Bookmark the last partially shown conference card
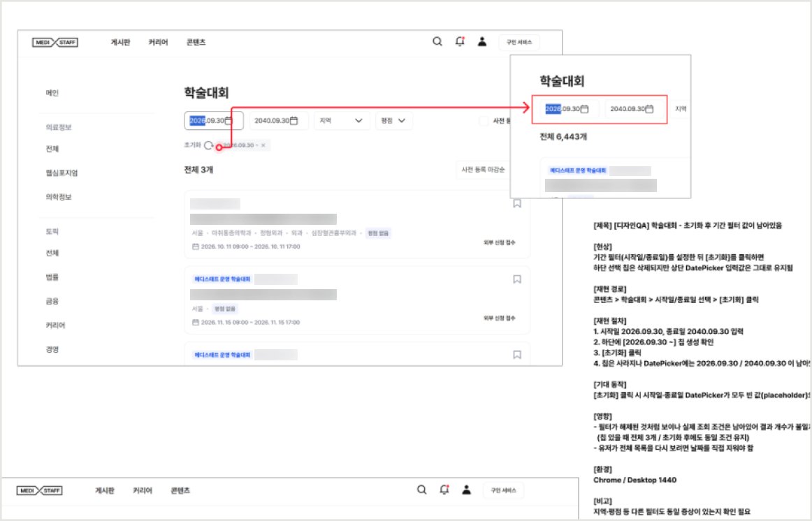812x521 pixels. (x=517, y=355)
